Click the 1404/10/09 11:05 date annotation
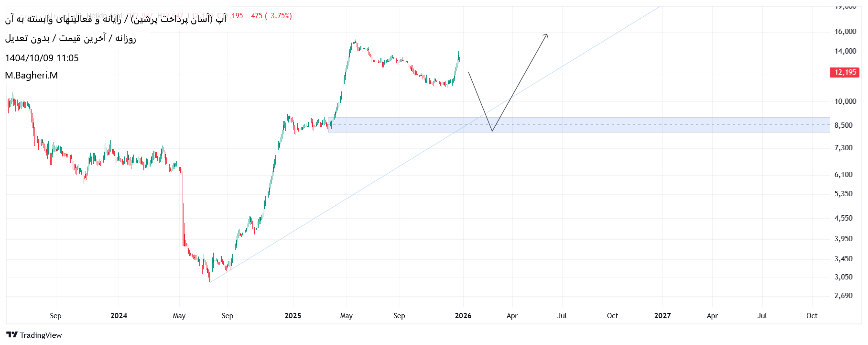Screen dimensions: 868x345 42,58
